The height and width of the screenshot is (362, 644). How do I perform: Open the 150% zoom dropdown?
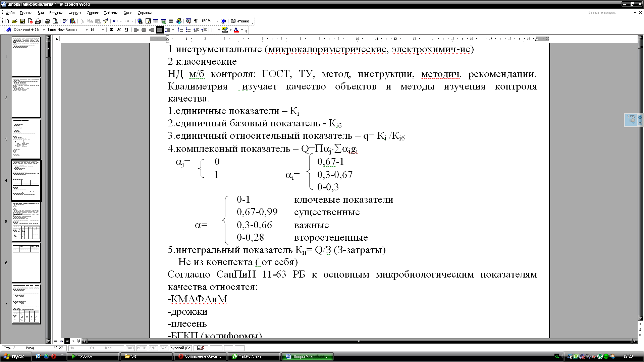pos(217,21)
